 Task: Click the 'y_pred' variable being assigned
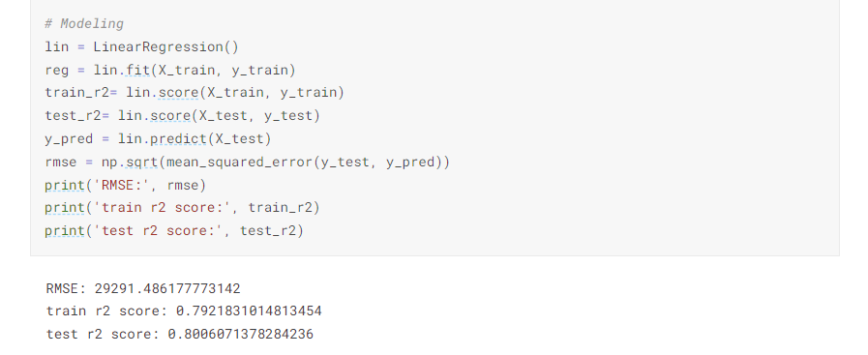(x=70, y=138)
